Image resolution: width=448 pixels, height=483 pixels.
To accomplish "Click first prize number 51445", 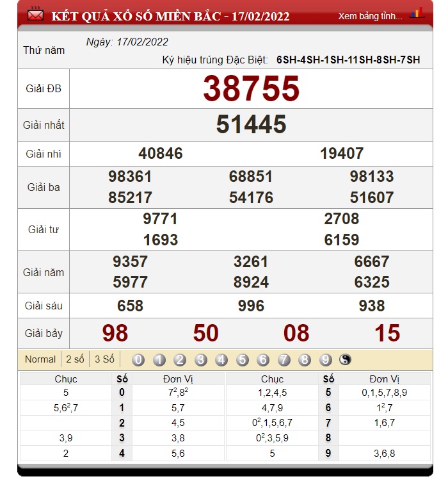I will [x=251, y=124].
